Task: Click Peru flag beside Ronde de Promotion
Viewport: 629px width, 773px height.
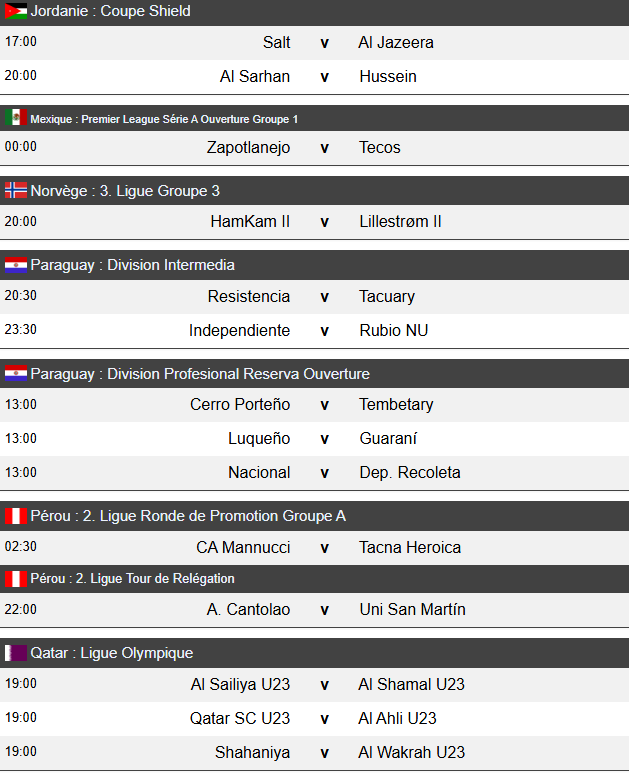Action: (x=16, y=516)
